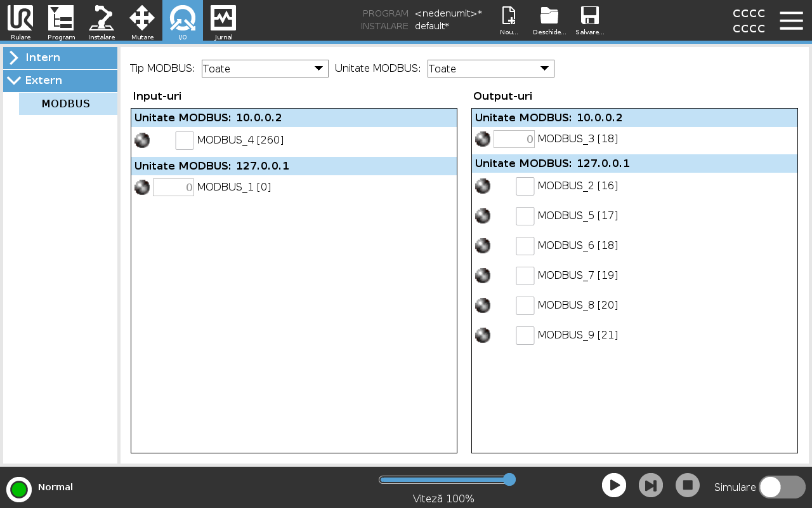Toggle the MODBUS_7 [19] output checkbox
812x508 pixels.
(x=525, y=276)
